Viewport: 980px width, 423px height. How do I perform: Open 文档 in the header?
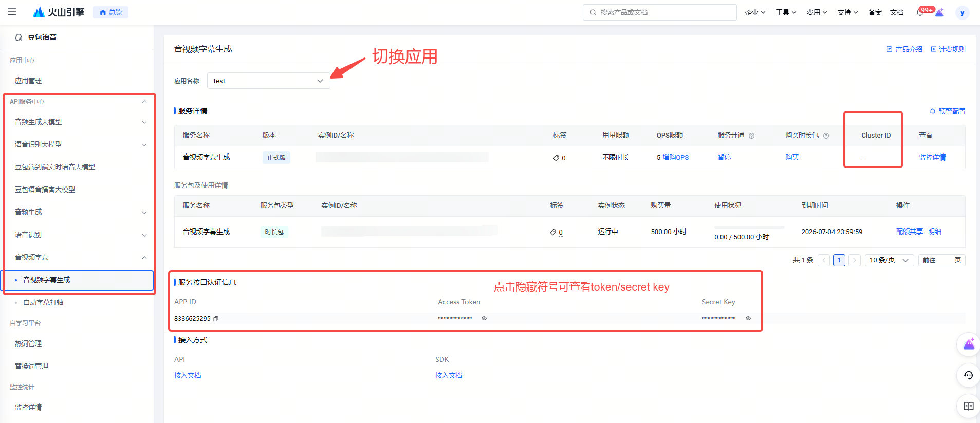(x=897, y=12)
